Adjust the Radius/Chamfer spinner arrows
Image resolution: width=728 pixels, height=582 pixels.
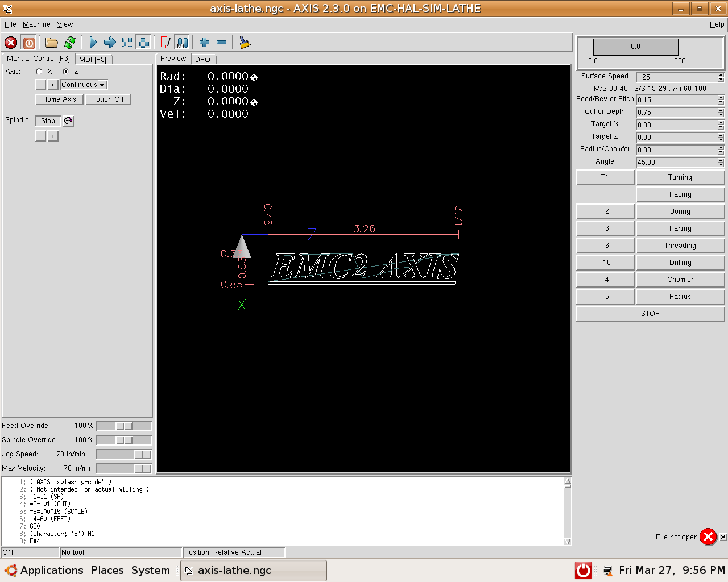point(721,149)
